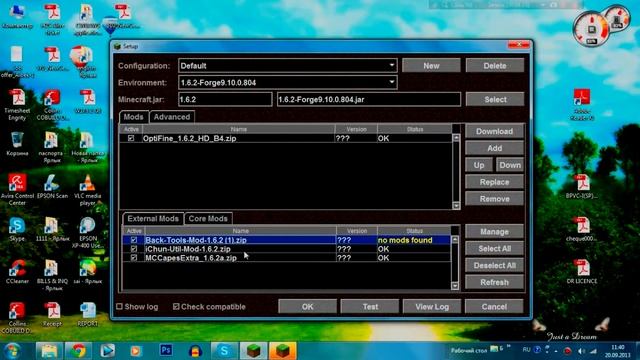640x360 pixels.
Task: Click the Select All button
Action: pos(494,249)
